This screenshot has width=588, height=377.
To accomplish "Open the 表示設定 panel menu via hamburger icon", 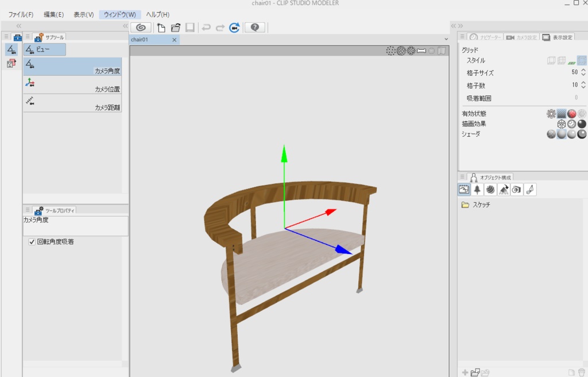I will point(462,36).
